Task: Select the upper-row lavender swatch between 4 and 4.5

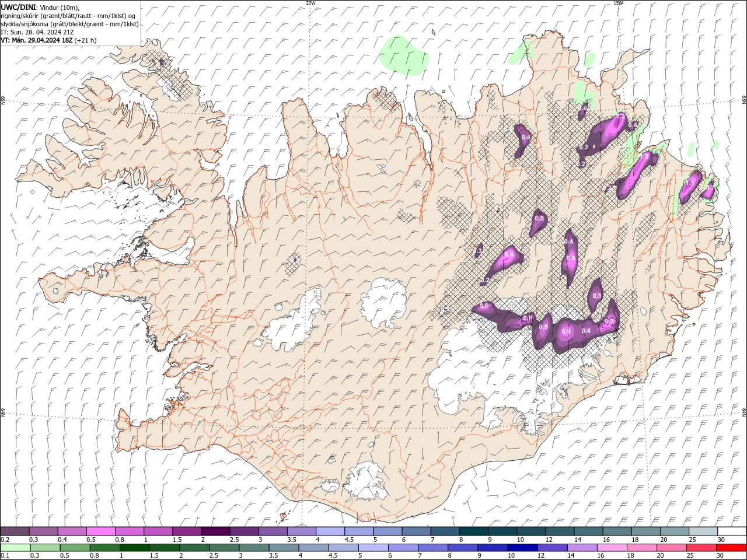Action: pyautogui.click(x=330, y=531)
